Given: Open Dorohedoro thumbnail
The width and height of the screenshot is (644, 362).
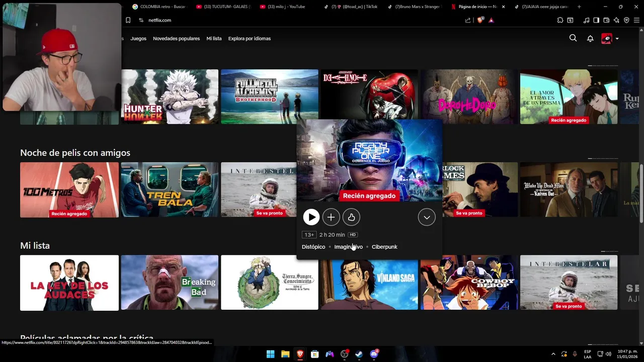Looking at the screenshot, I should [469, 97].
